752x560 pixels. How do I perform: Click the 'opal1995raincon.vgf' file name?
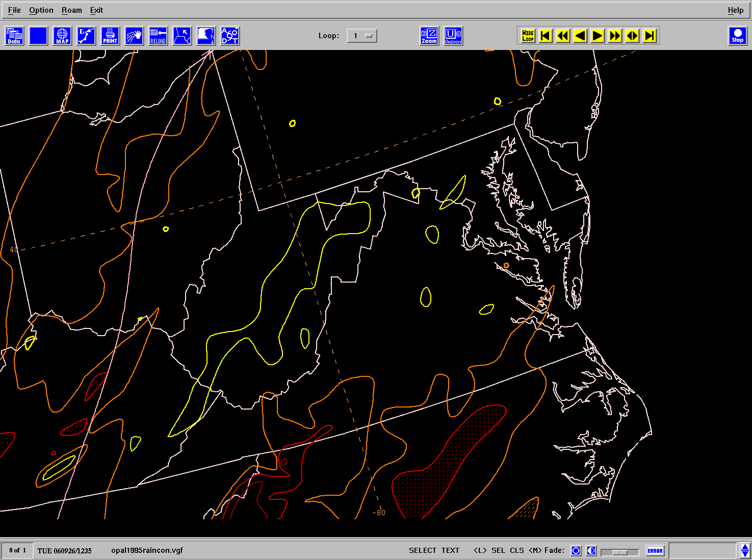click(x=147, y=550)
